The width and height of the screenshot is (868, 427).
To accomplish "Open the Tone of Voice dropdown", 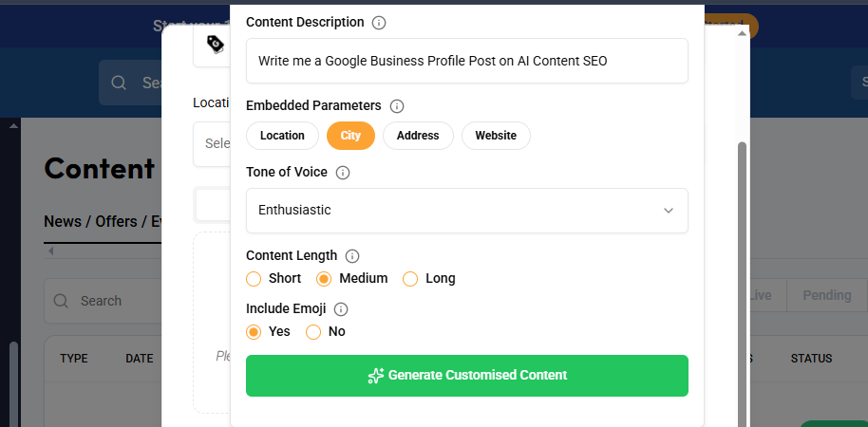I will pos(466,211).
